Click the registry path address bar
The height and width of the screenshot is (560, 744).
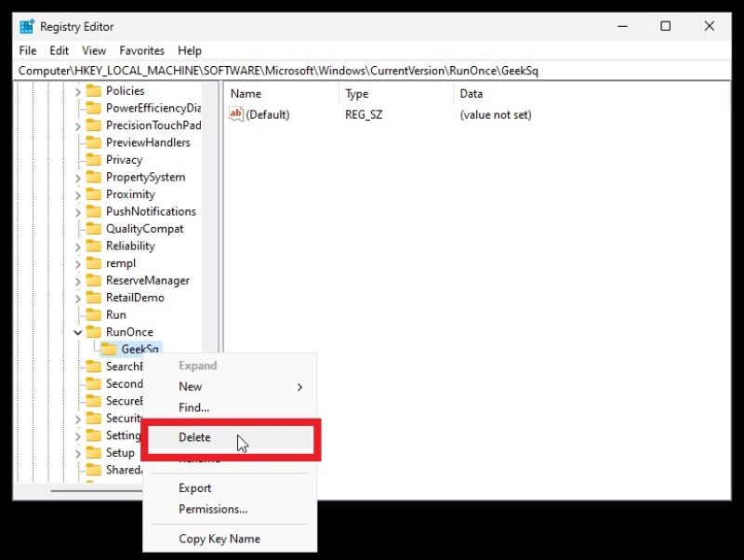click(372, 71)
